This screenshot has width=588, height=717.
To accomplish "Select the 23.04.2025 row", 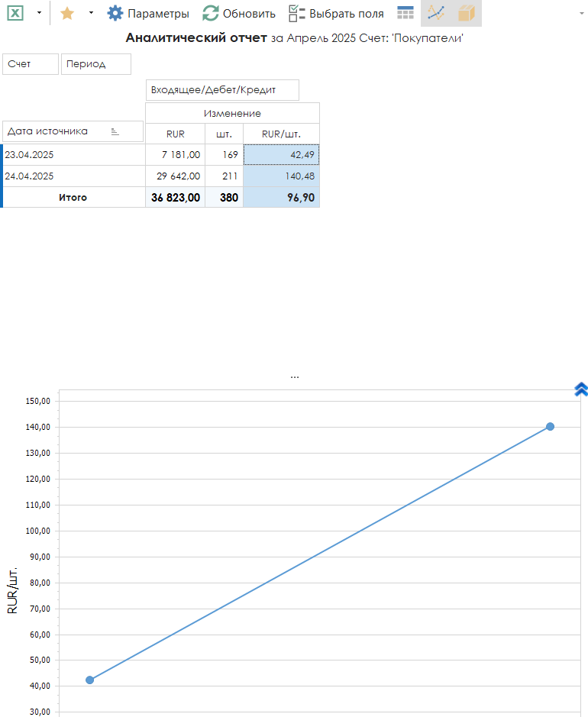I will (73, 154).
